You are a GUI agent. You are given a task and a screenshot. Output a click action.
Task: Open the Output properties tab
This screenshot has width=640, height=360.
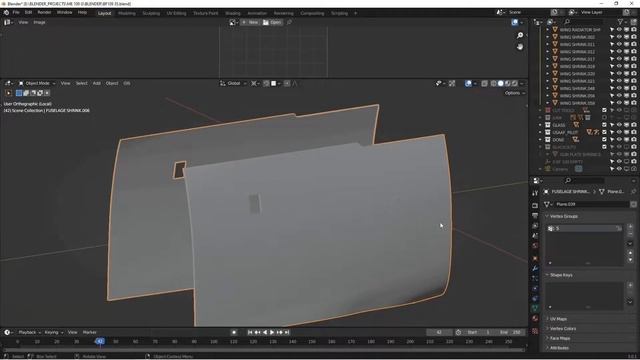click(x=535, y=215)
